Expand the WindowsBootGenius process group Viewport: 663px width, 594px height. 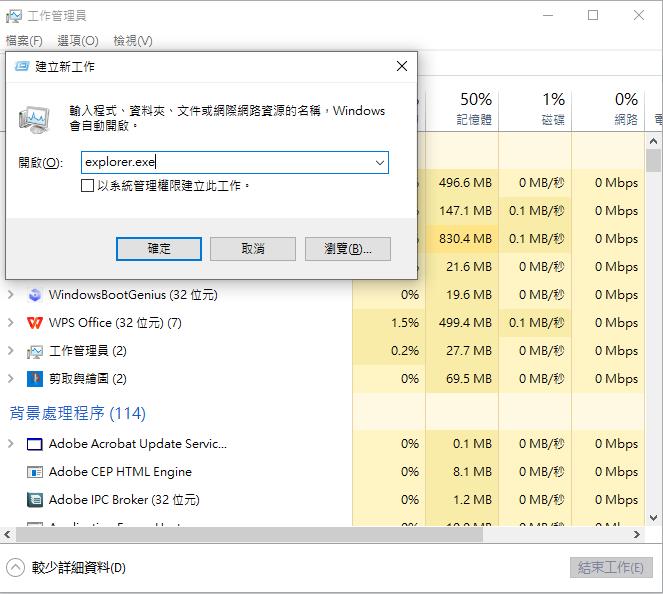click(x=11, y=294)
